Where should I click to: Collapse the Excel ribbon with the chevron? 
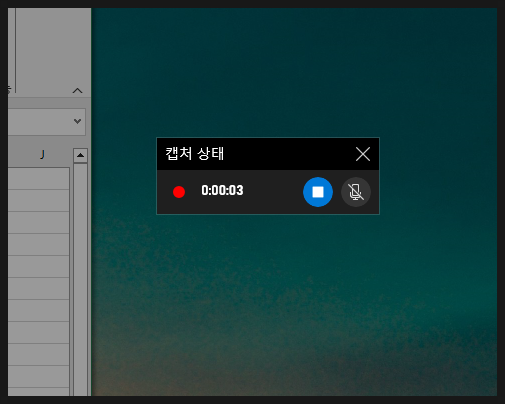77,91
